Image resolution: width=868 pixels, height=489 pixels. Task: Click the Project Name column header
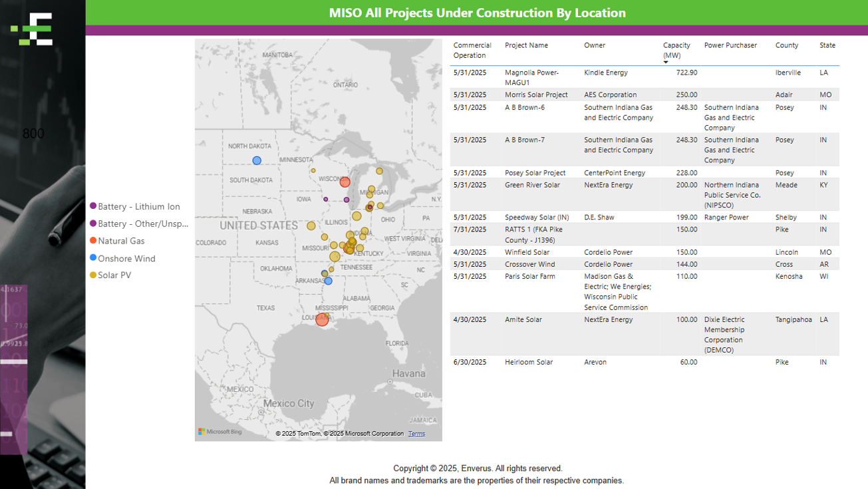point(526,45)
